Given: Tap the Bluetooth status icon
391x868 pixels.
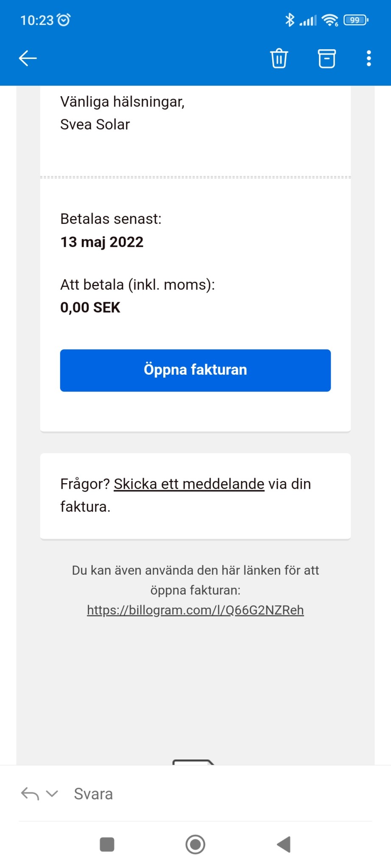Looking at the screenshot, I should click(290, 20).
